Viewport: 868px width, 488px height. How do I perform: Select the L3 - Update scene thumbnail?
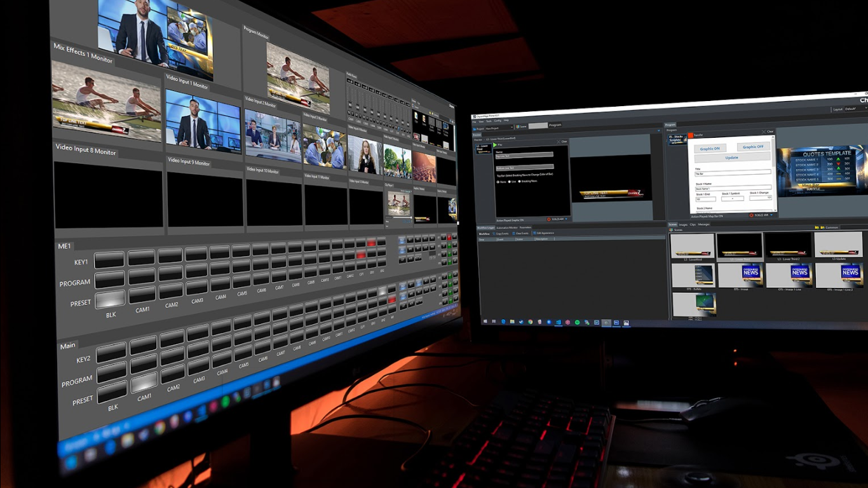(839, 246)
